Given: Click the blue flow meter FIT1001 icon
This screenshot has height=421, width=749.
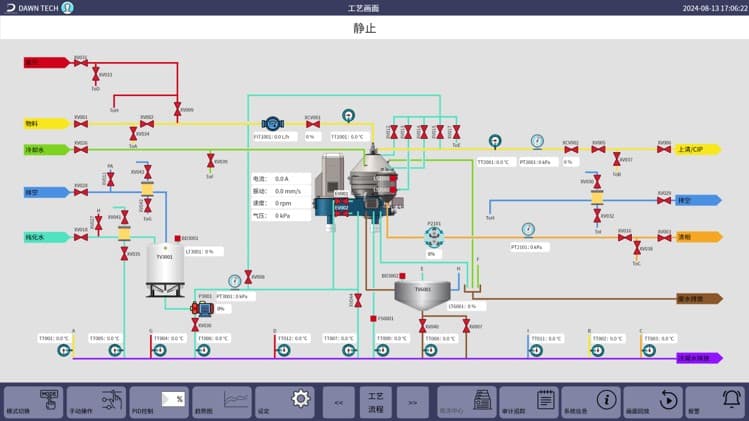Looking at the screenshot, I should coord(272,123).
